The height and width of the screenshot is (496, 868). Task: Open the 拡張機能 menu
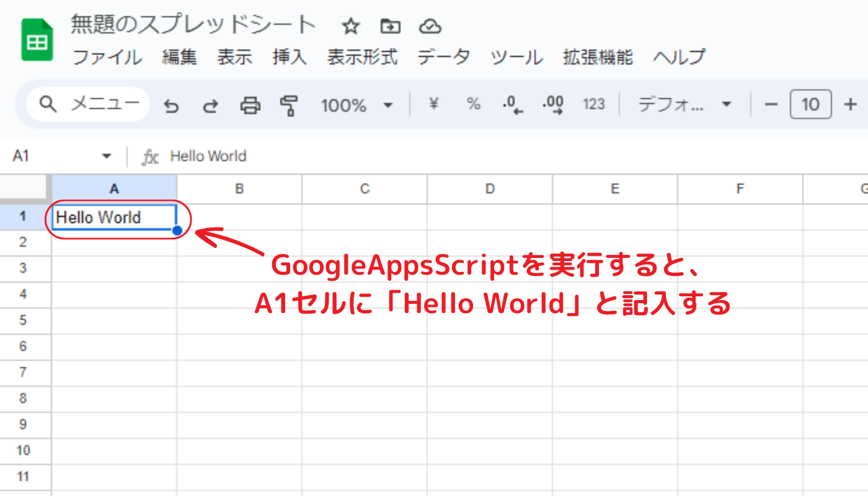pos(598,57)
